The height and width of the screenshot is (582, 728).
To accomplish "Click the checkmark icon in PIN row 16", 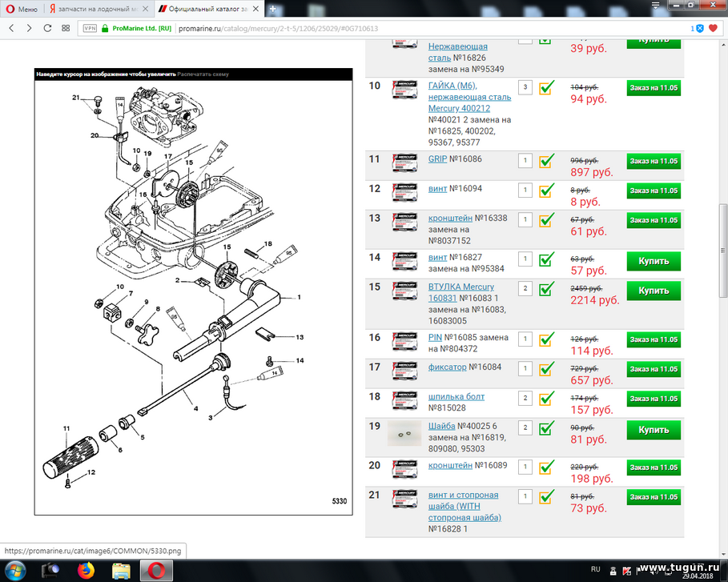I will tap(546, 339).
